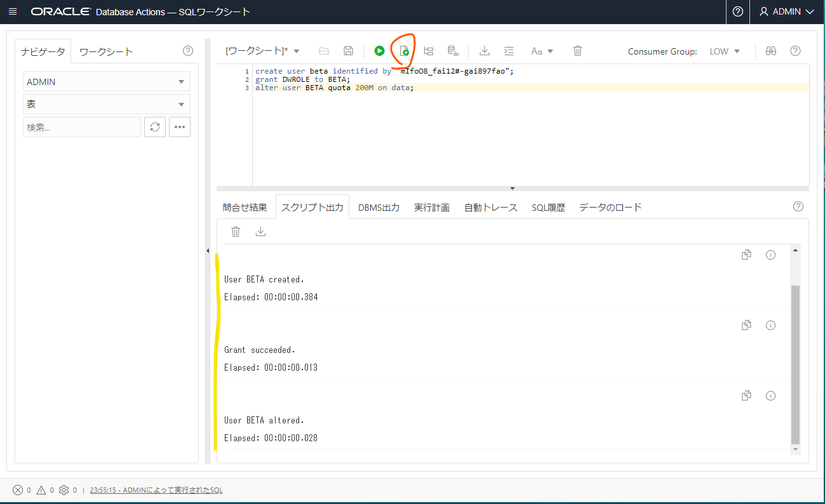Run statement with the green play button
The height and width of the screenshot is (504, 825).
(x=379, y=51)
